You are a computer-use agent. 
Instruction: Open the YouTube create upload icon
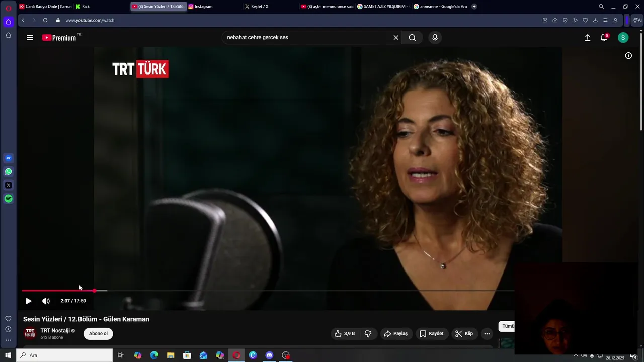[x=587, y=38]
